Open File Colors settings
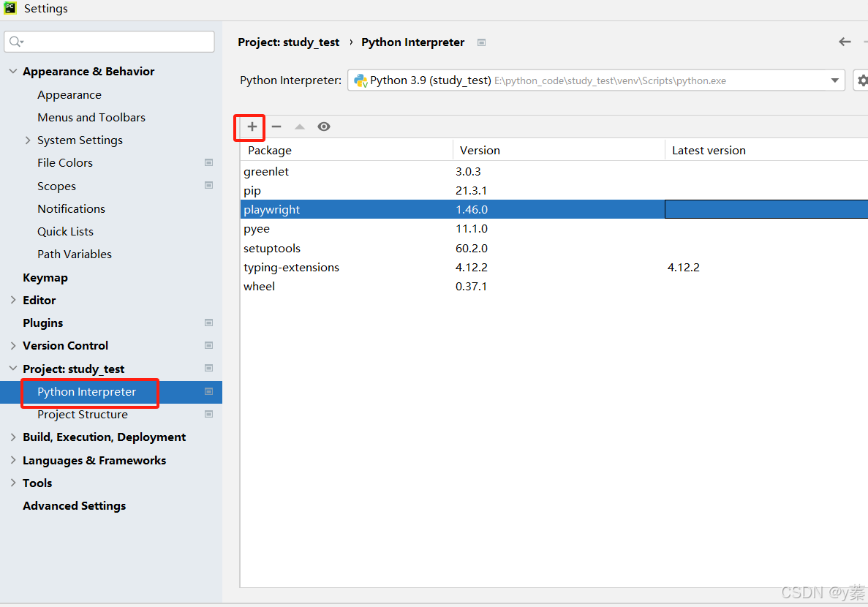Image resolution: width=868 pixels, height=607 pixels. [x=65, y=163]
